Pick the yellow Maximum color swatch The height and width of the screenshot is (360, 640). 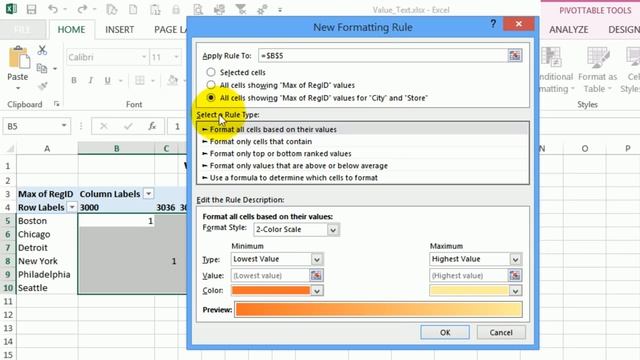click(x=469, y=291)
